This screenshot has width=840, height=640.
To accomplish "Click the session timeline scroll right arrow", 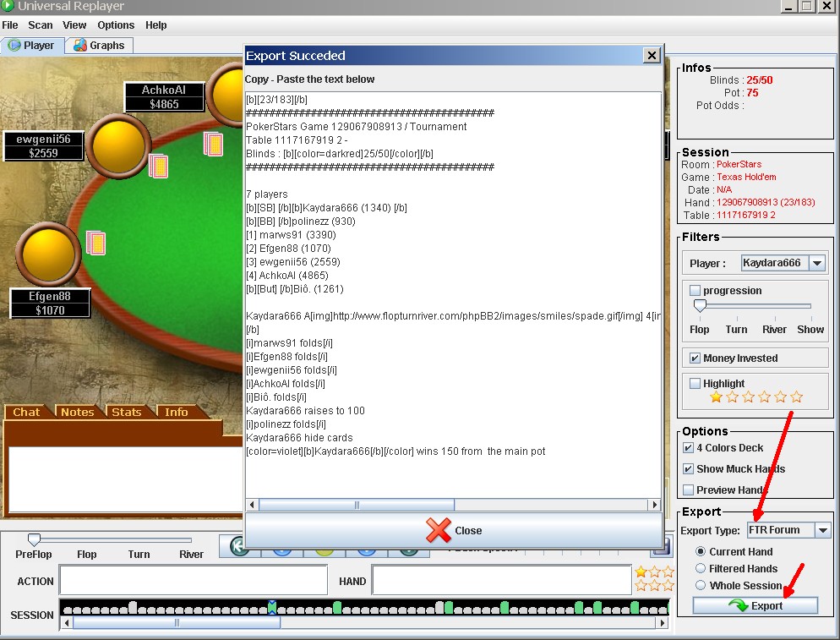I will [x=663, y=623].
